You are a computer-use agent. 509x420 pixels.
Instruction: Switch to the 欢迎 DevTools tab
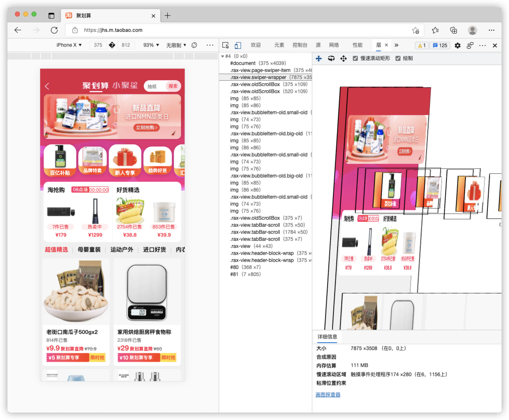(256, 45)
